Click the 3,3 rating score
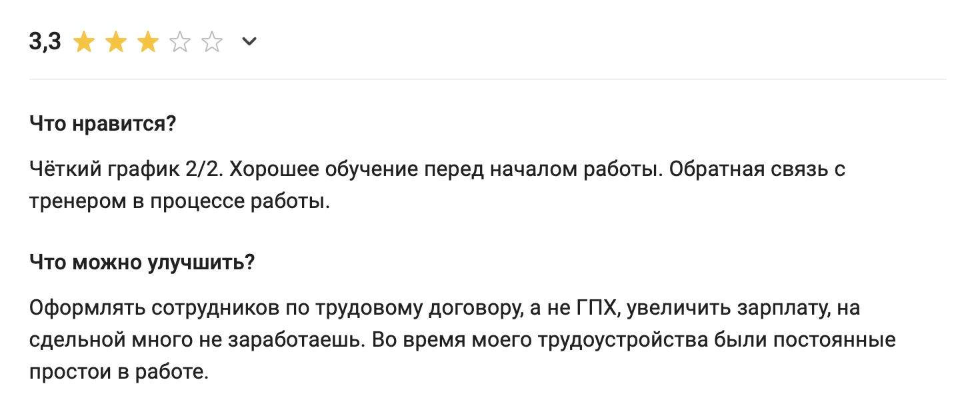 click(45, 43)
